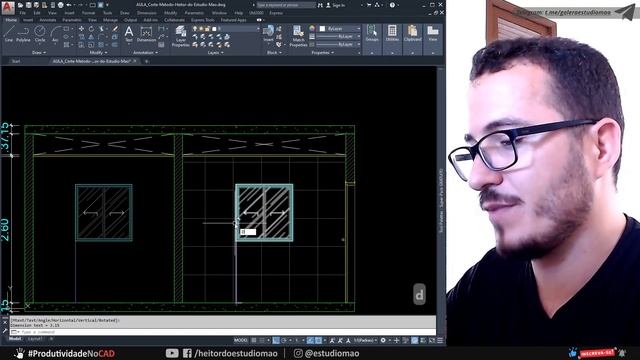640x360 pixels.
Task: Select the Rotate tool in Modify panel
Action: (91, 29)
